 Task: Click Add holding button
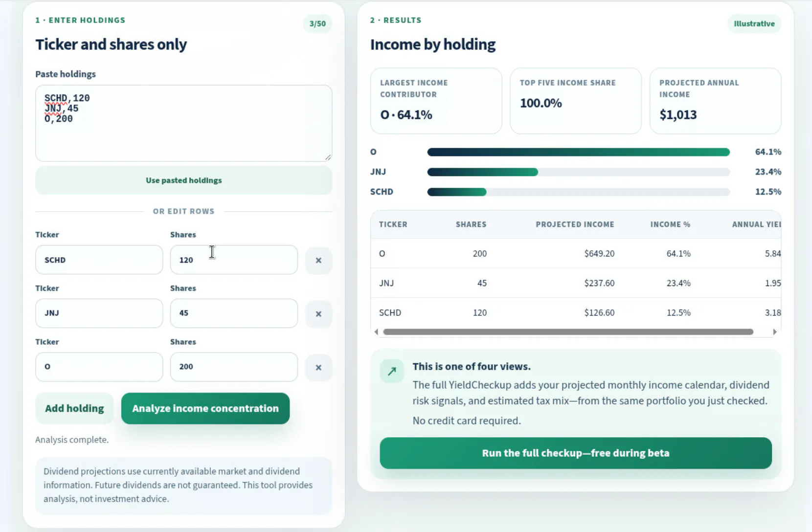pyautogui.click(x=74, y=408)
